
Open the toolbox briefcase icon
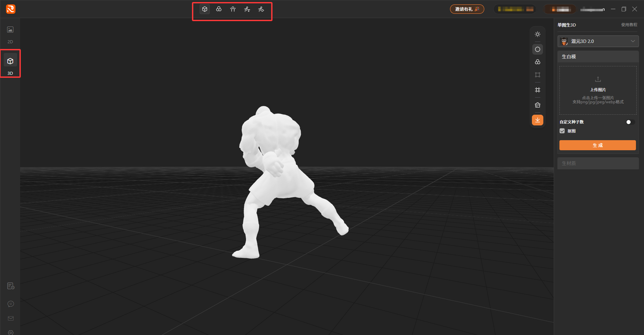[x=538, y=105]
